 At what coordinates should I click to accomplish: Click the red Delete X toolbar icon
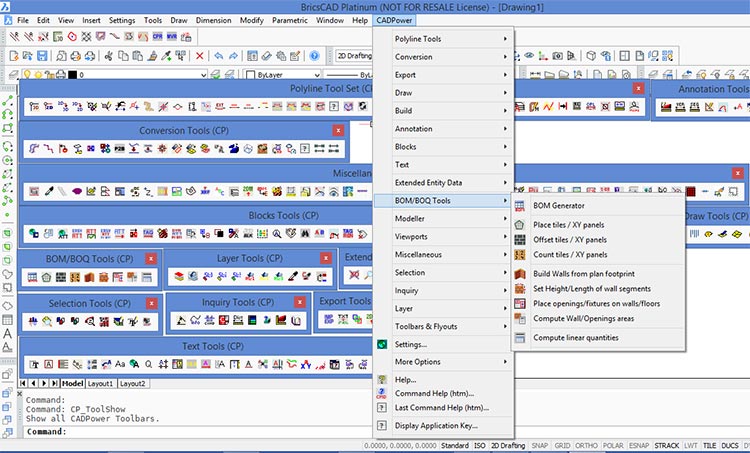click(x=201, y=56)
